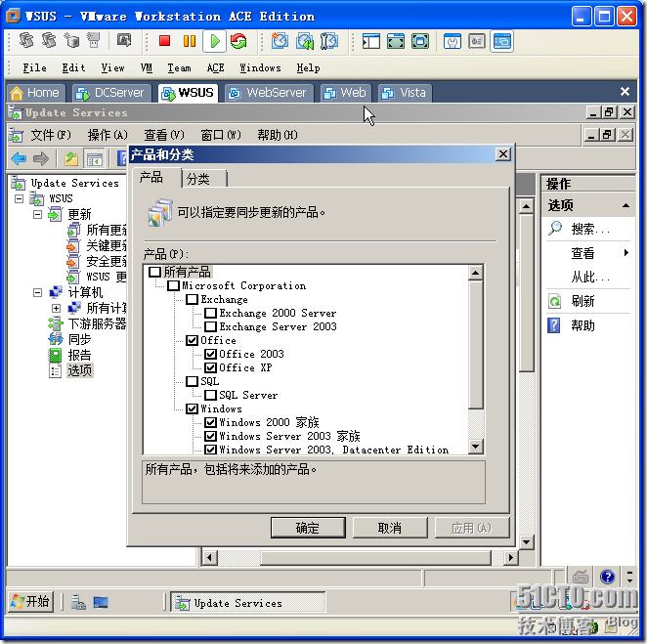647x644 pixels.
Task: Click the Show Sidebar layout icon
Action: pos(371,41)
